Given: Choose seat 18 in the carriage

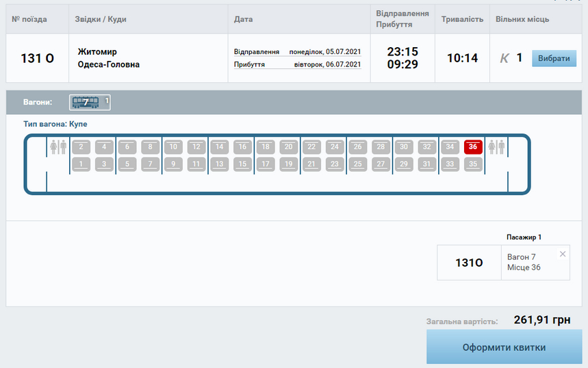Looking at the screenshot, I should point(266,147).
